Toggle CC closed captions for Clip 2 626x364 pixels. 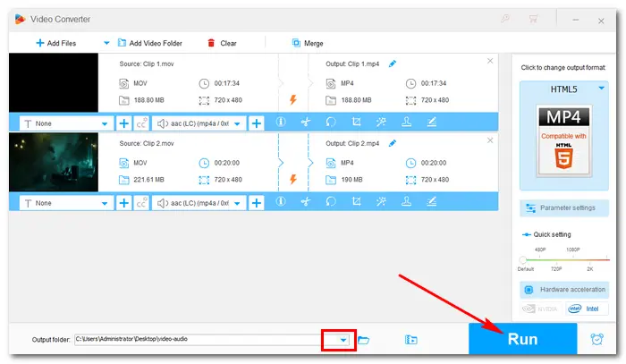click(141, 203)
